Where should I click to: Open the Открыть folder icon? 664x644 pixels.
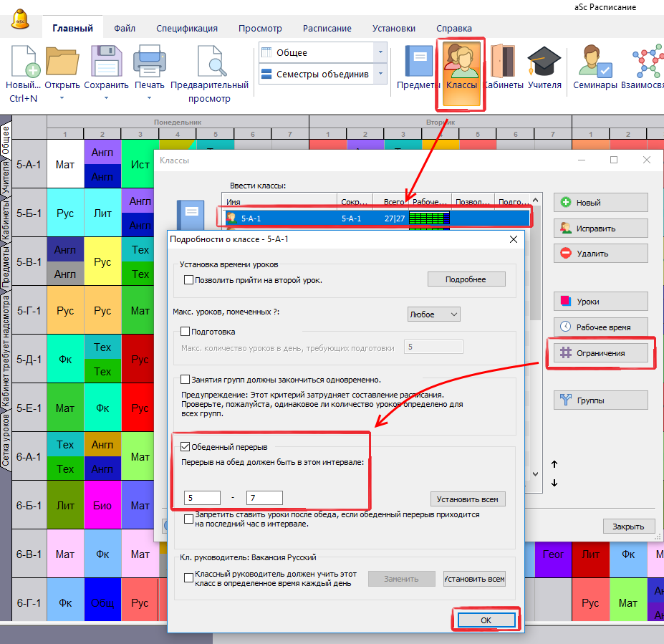point(62,62)
